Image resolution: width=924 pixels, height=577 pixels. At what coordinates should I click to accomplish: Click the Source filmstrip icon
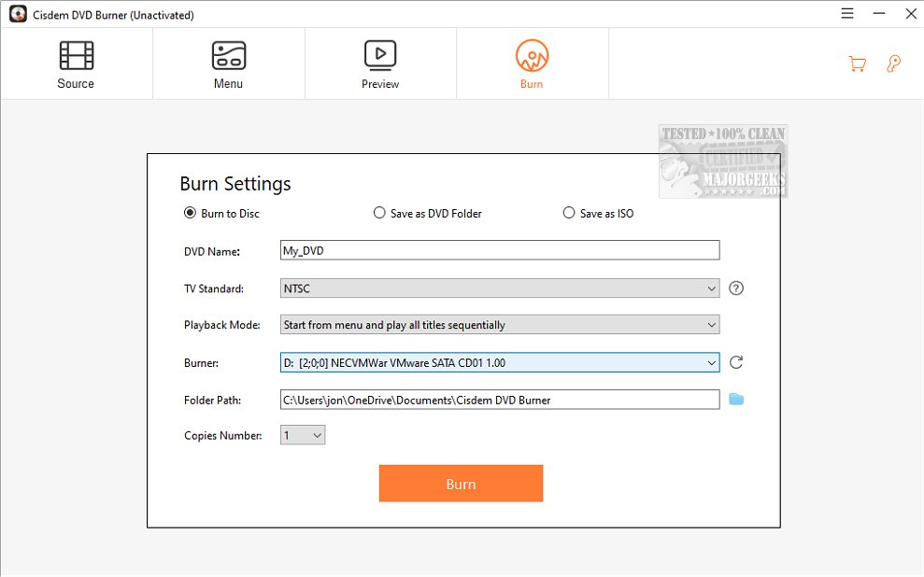pos(76,56)
